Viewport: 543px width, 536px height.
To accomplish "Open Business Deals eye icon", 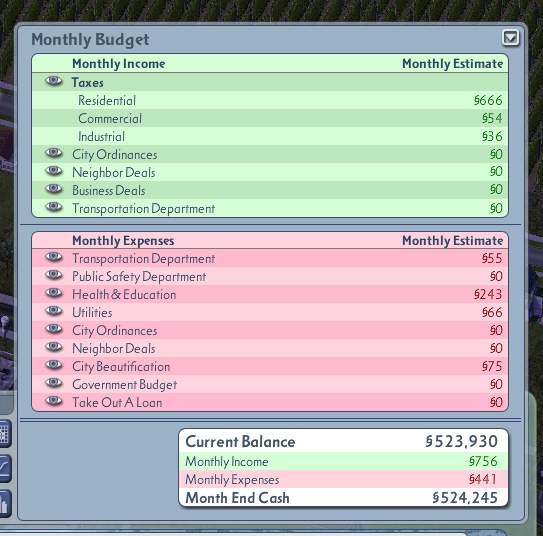I will point(54,189).
